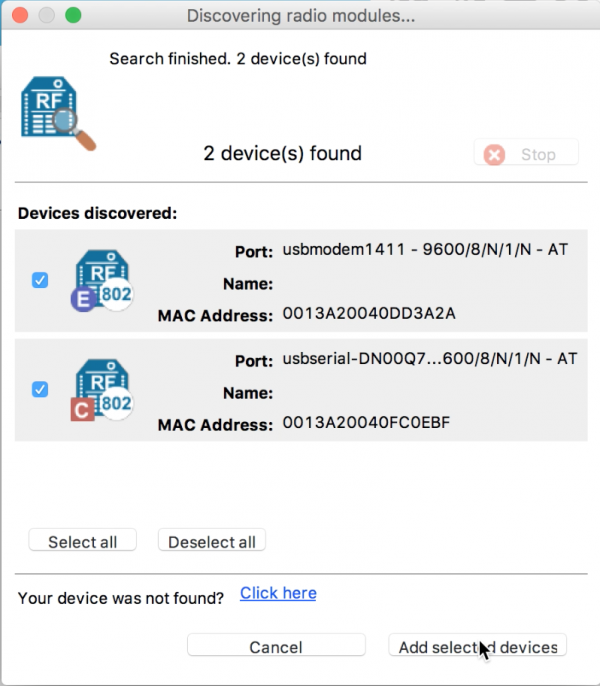This screenshot has width=600, height=686.
Task: Click the green zoom window button
Action: tap(73, 16)
